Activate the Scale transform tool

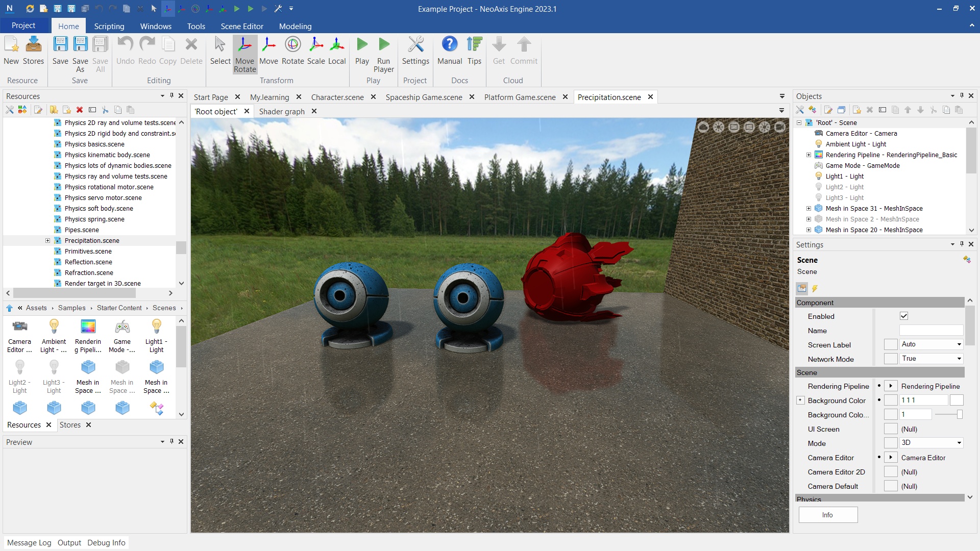[315, 51]
